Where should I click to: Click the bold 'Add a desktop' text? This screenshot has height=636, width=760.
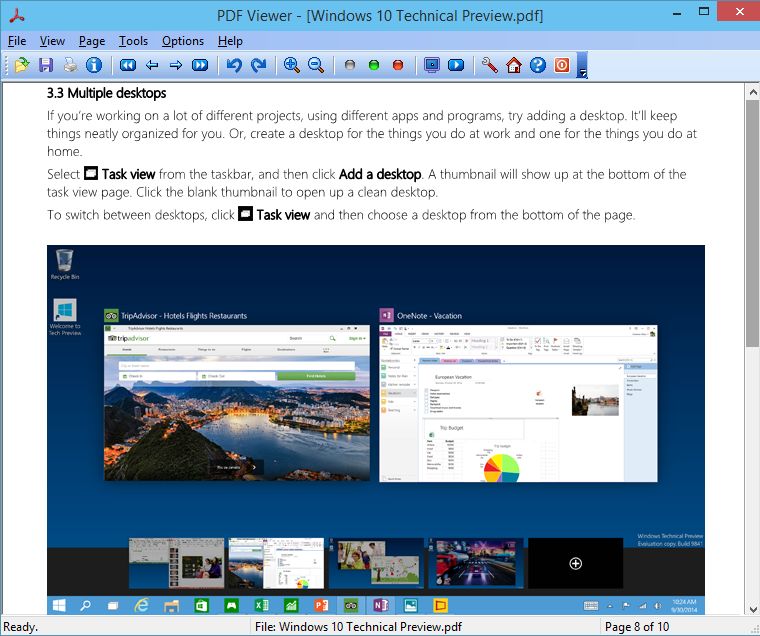[380, 174]
